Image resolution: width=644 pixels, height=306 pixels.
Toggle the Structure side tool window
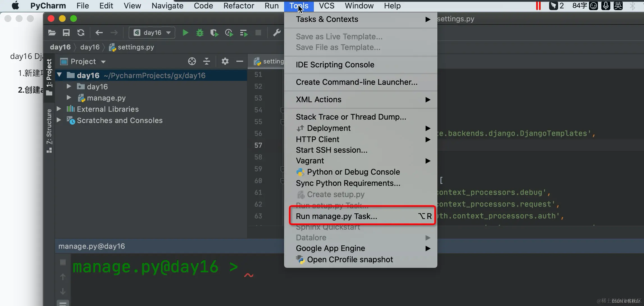49,130
